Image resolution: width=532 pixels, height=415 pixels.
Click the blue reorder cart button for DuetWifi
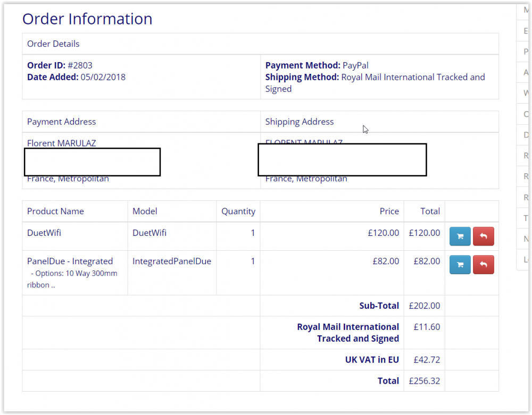click(460, 236)
